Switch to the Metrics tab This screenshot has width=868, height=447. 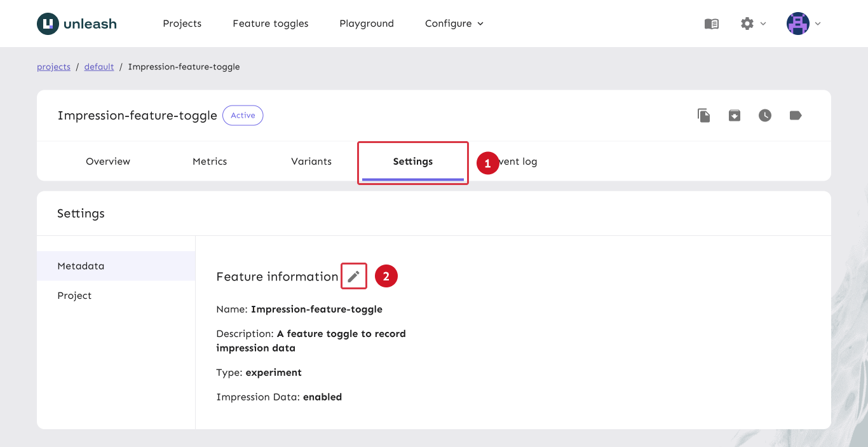pos(210,161)
